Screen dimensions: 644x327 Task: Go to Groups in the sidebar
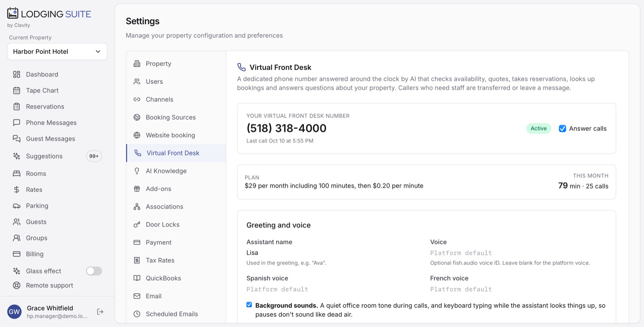point(57,238)
